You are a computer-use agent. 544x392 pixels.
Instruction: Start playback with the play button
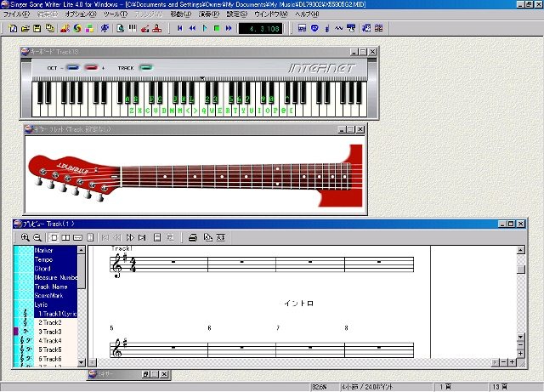[204, 28]
